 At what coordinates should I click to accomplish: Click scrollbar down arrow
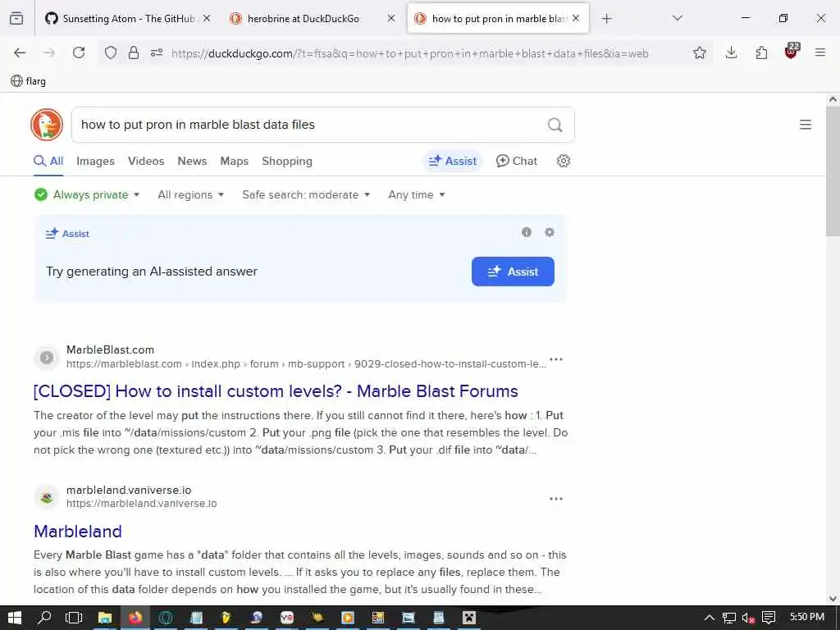[x=833, y=598]
